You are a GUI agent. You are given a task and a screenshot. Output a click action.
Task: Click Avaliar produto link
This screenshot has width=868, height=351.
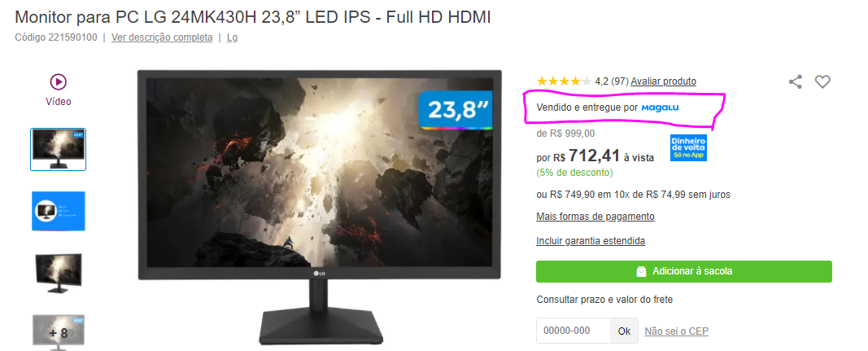pos(663,81)
